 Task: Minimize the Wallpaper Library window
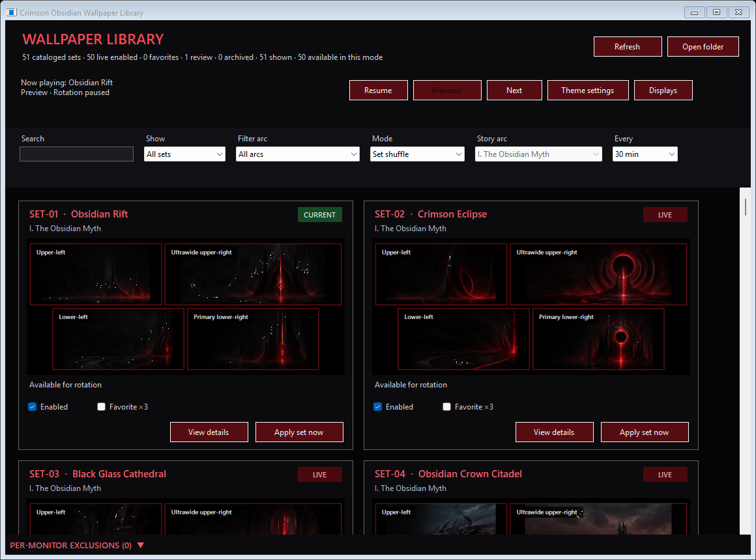coord(694,12)
